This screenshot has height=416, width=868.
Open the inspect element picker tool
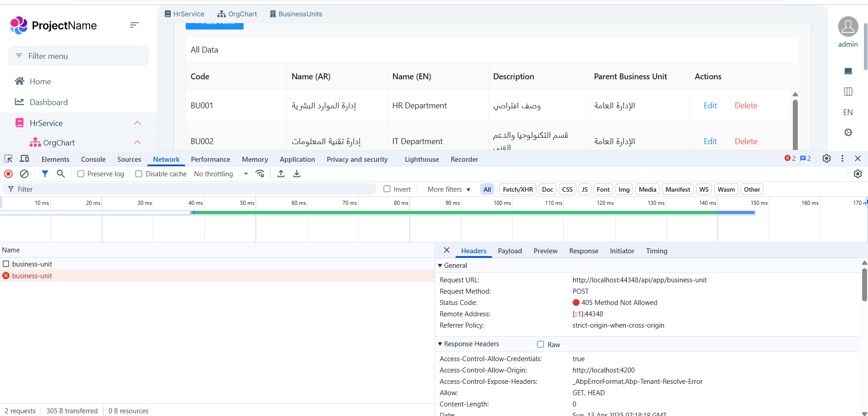pos(9,159)
